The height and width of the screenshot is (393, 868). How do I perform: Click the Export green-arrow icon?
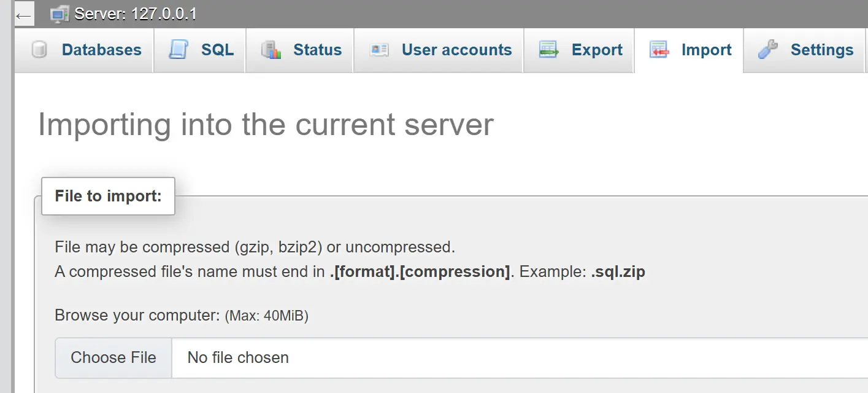[549, 50]
